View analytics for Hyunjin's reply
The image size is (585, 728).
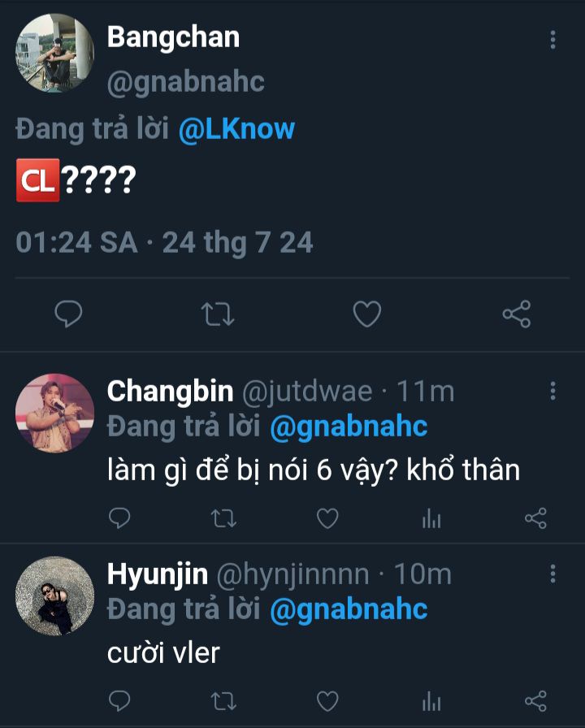tap(431, 700)
